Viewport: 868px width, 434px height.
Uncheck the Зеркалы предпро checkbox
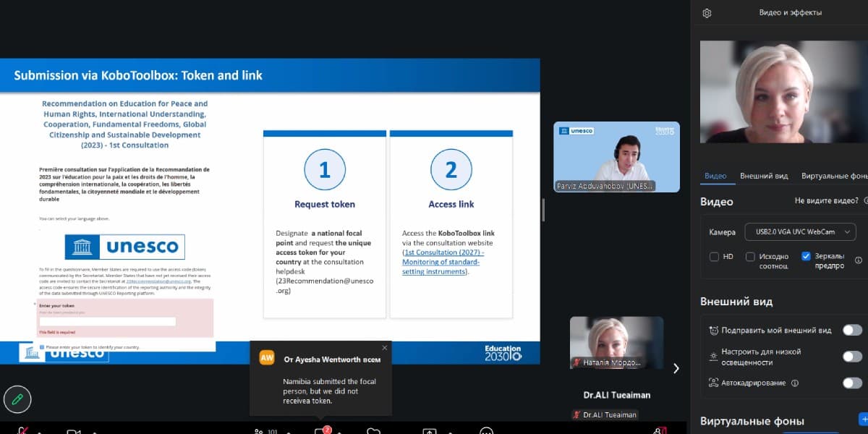click(806, 257)
